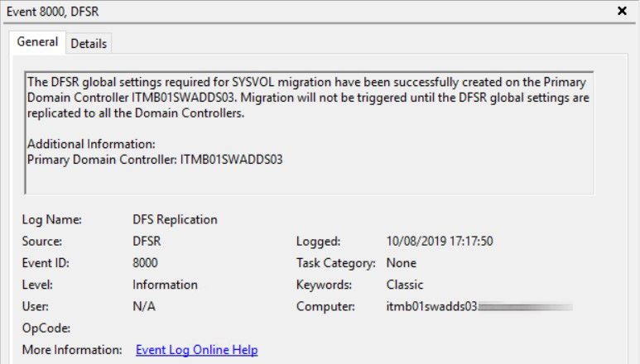Click the Source value DFSR
640x364 pixels.
click(x=147, y=242)
